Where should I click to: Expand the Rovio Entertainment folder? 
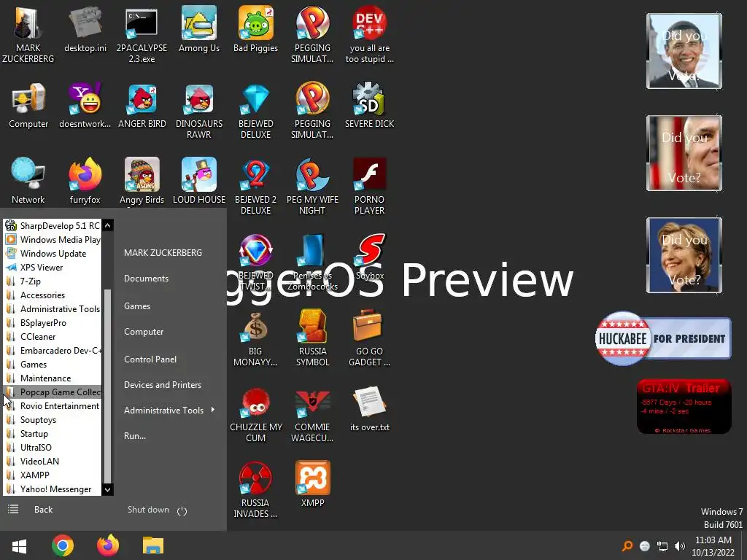(53, 405)
